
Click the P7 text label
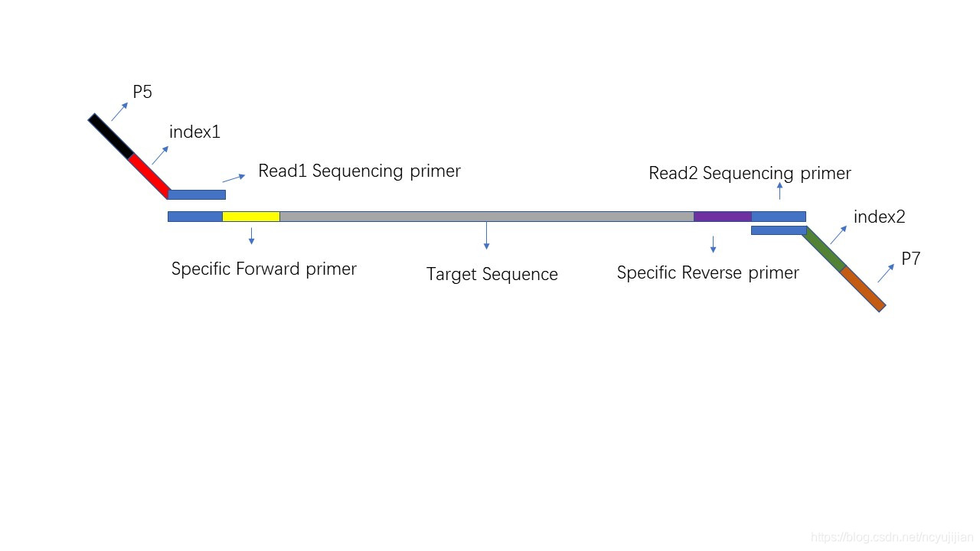(x=910, y=259)
